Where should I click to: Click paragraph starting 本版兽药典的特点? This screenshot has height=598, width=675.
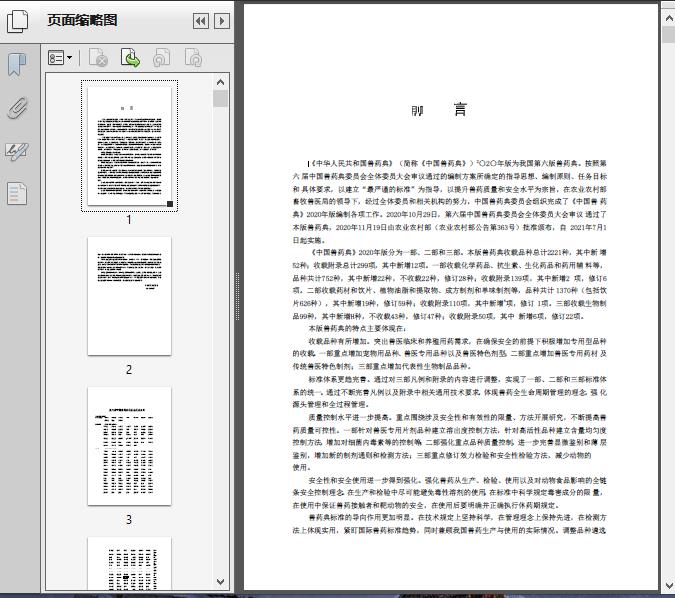357,328
